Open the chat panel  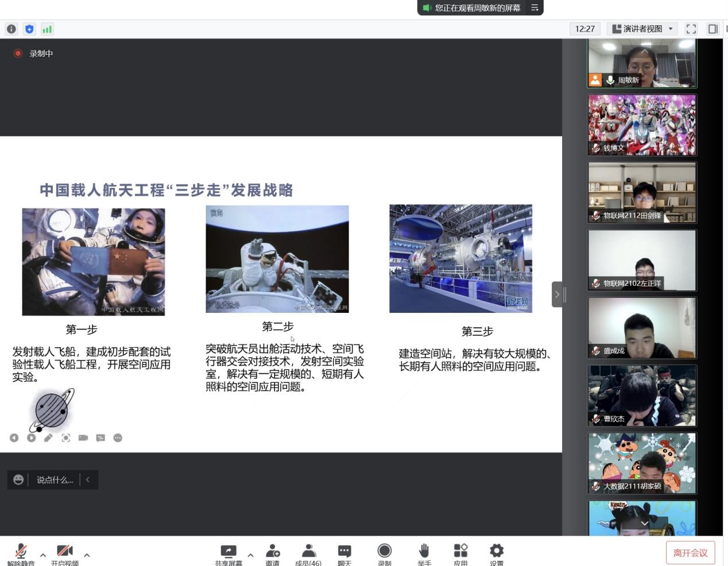coord(344,553)
